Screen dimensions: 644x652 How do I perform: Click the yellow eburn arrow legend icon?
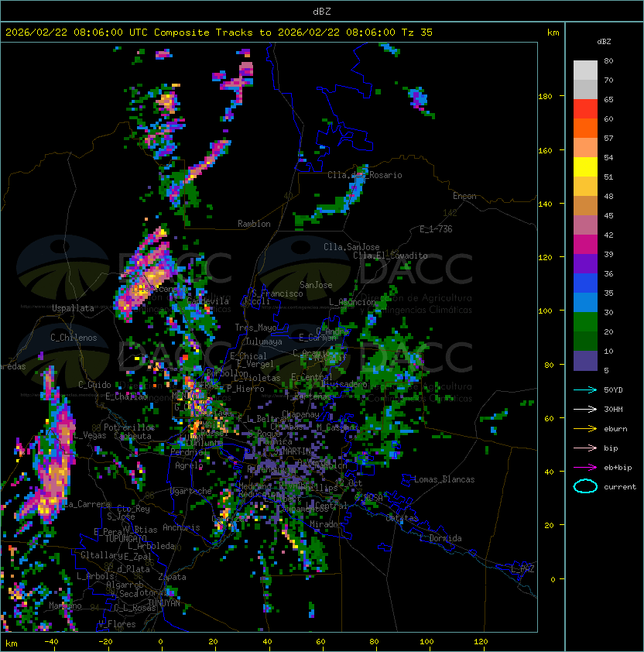click(x=585, y=429)
